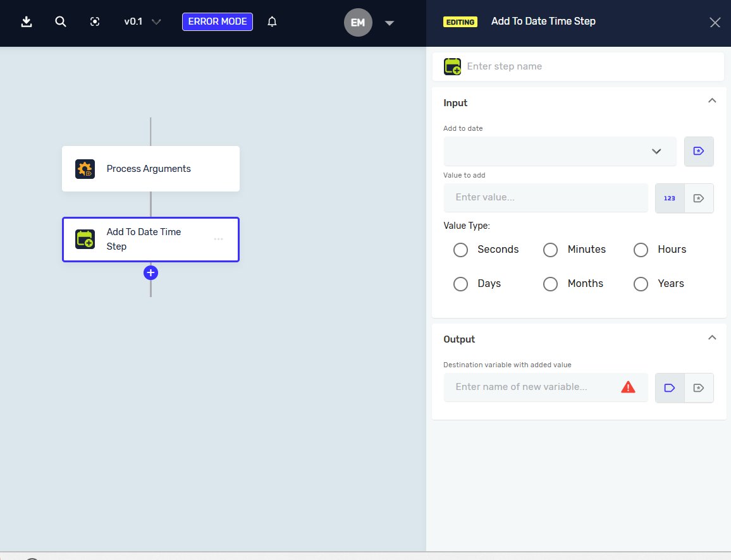
Task: Open the three-dot menu on Add To Date Time Step
Action: pos(218,239)
